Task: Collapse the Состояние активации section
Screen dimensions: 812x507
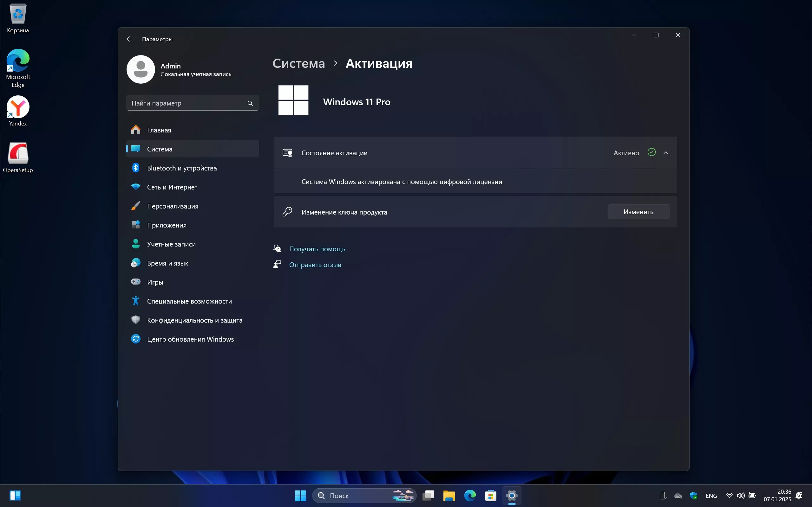Action: tap(666, 153)
